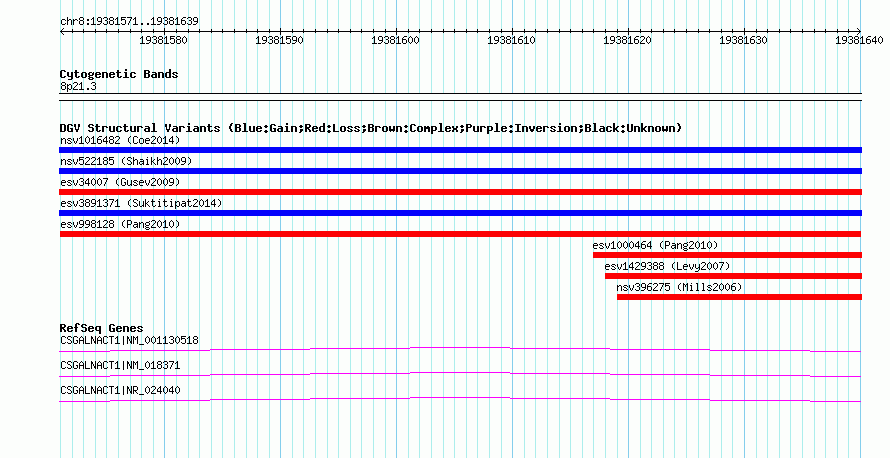Click the blue gain bar for nsv1016482

click(x=460, y=150)
